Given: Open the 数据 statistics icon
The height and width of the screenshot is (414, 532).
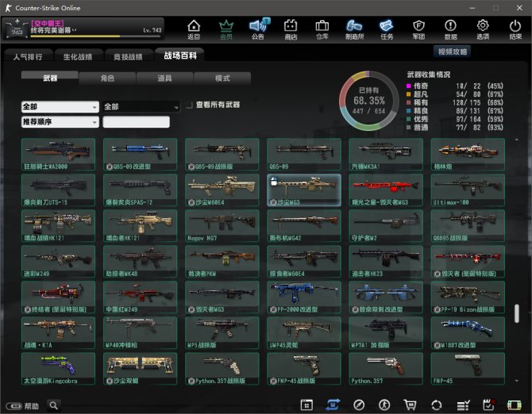Looking at the screenshot, I should pos(450,29).
